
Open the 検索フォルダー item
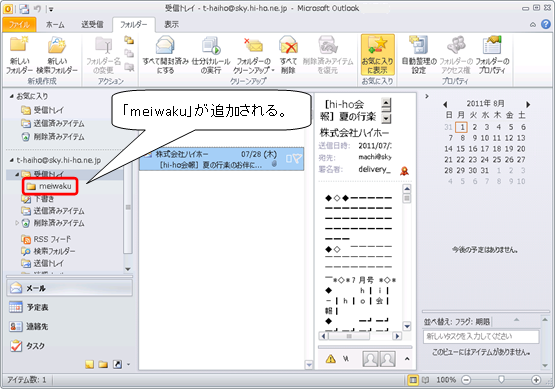pyautogui.click(x=48, y=251)
